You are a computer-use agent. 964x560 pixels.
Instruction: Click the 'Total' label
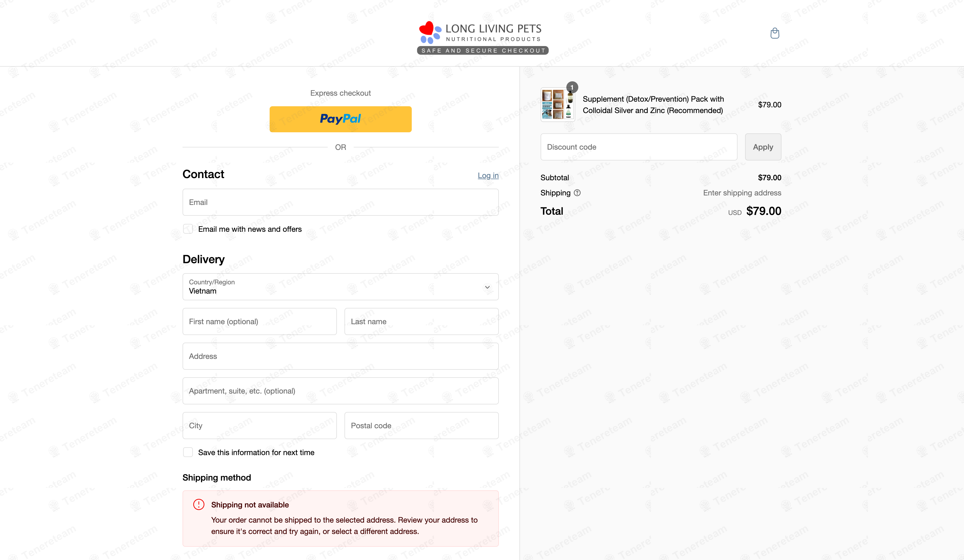(x=552, y=211)
